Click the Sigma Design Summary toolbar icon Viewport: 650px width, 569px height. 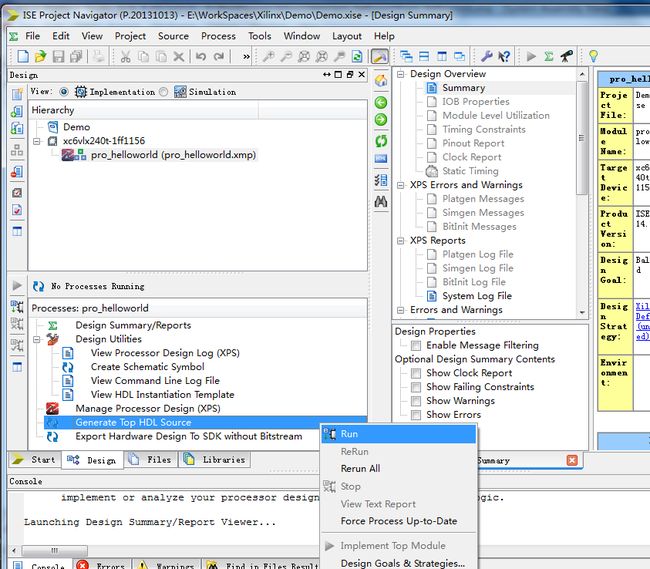[549, 56]
